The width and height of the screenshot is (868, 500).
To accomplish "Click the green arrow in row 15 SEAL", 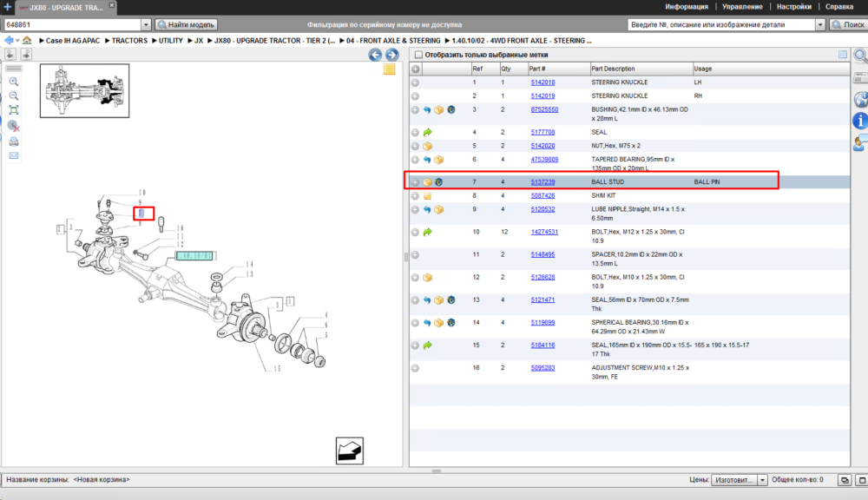I will point(427,345).
